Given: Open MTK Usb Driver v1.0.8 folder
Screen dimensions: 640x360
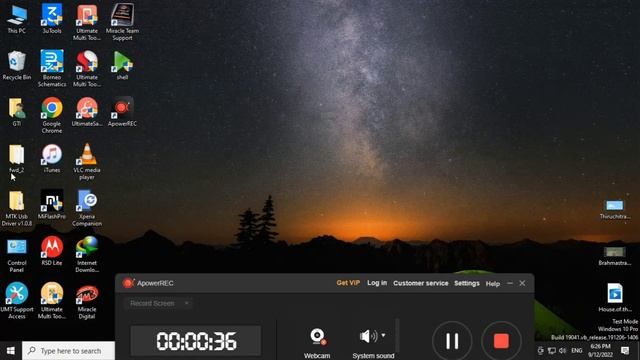Looking at the screenshot, I should pos(17,208).
